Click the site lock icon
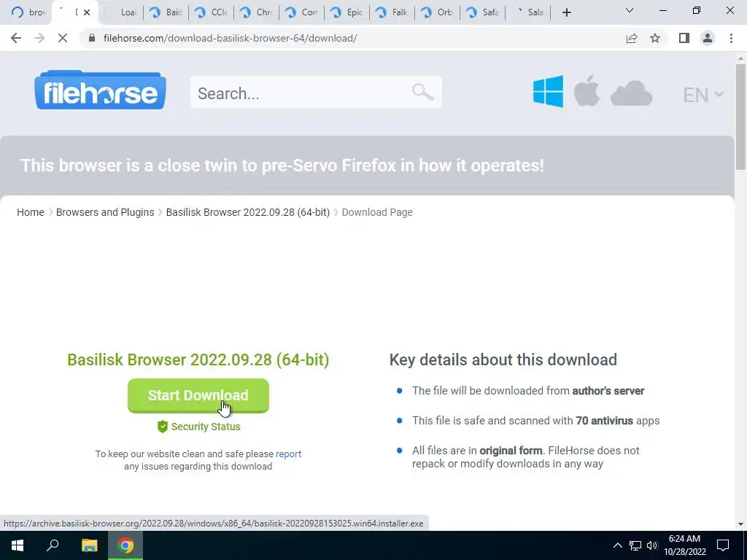The height and width of the screenshot is (560, 747). pos(92,38)
